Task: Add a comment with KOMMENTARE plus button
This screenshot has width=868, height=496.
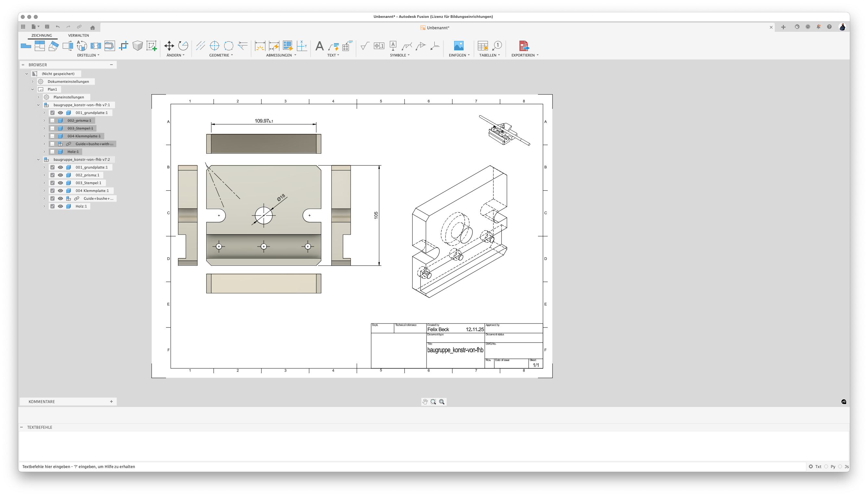Action: point(111,401)
